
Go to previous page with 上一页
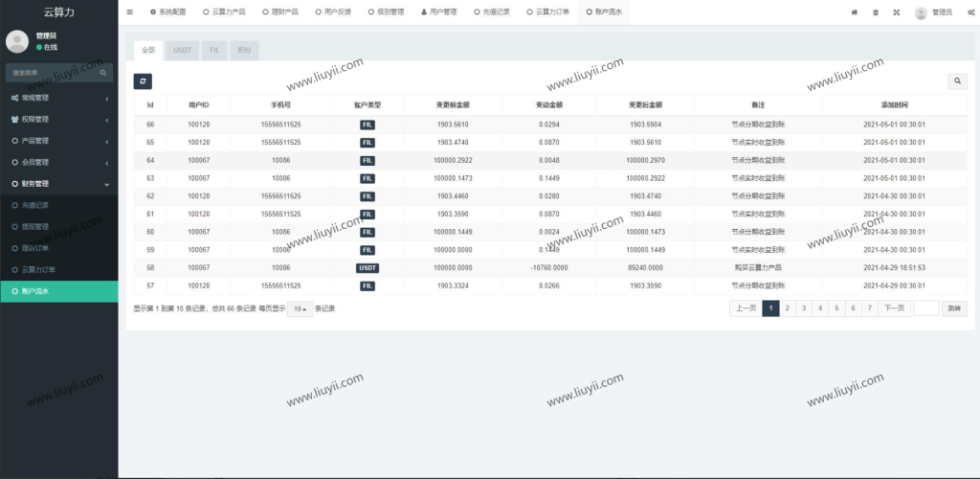coord(746,308)
